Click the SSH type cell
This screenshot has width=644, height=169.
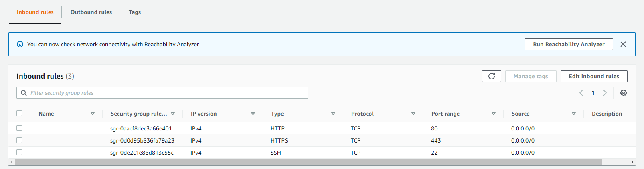(276, 153)
